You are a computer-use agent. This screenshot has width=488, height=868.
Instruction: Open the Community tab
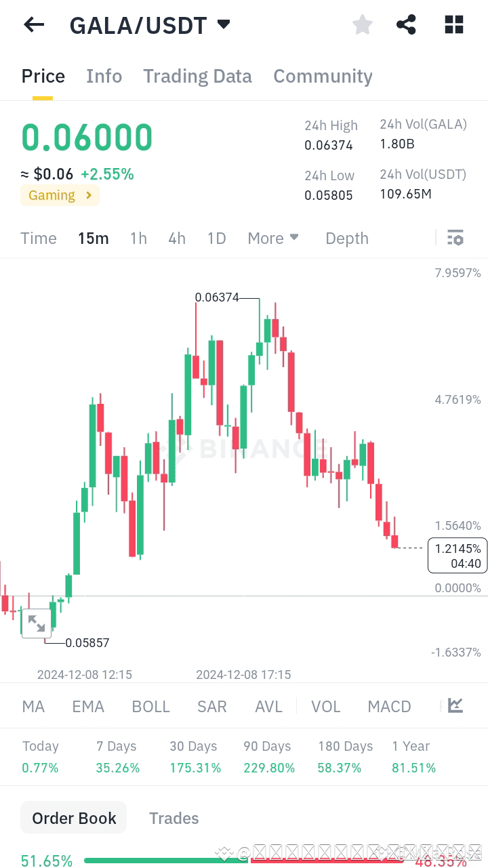point(323,76)
